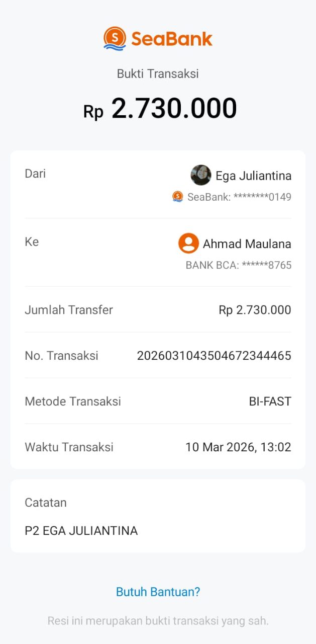The width and height of the screenshot is (316, 644).
Task: Tap sender name Ega Juliantina
Action: tap(253, 176)
